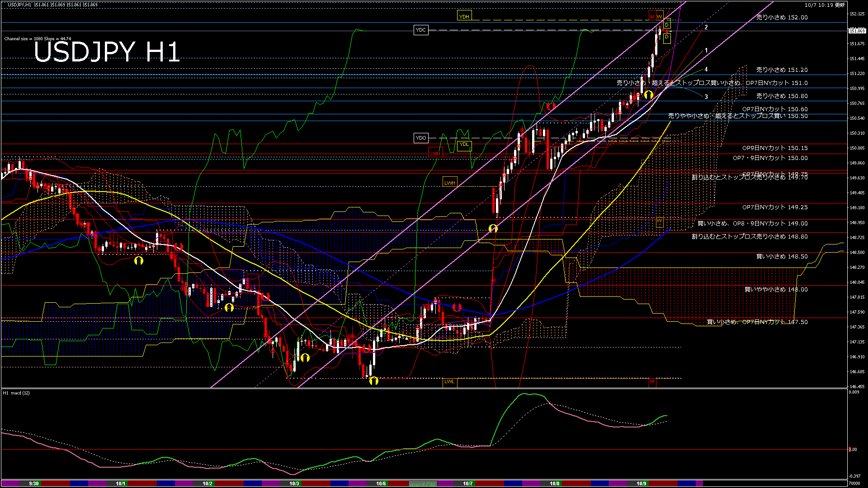This screenshot has width=868, height=488.
Task: Click the USDJPY,H1 chart title text
Action: click(x=19, y=5)
